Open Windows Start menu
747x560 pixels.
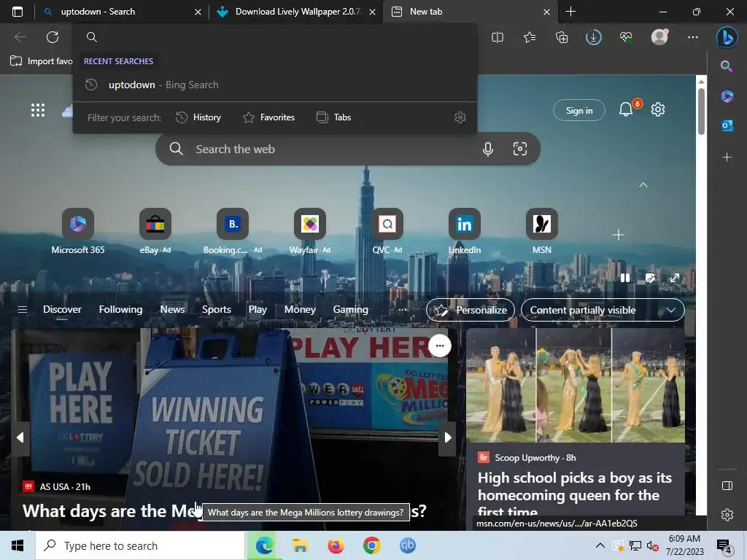18,545
